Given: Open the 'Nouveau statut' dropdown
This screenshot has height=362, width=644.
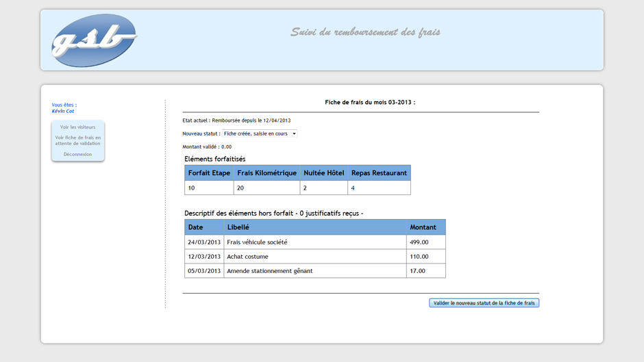Looking at the screenshot, I should click(x=260, y=133).
